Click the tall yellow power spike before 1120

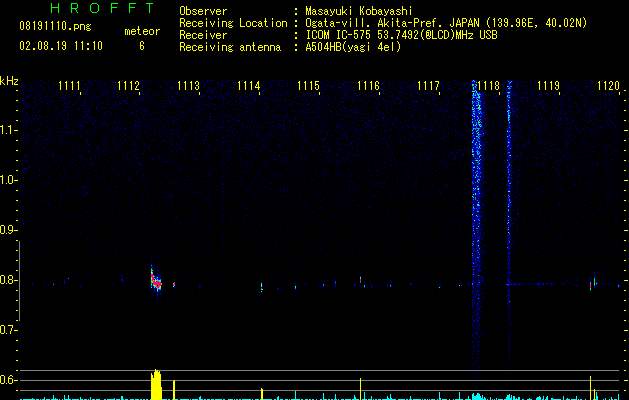pyautogui.click(x=590, y=388)
